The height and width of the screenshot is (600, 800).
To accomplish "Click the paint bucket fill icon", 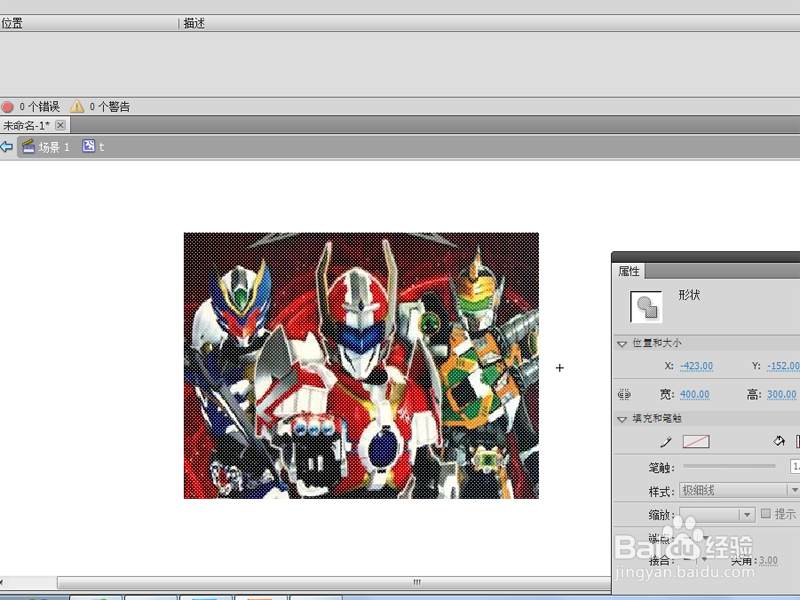I will tap(779, 441).
